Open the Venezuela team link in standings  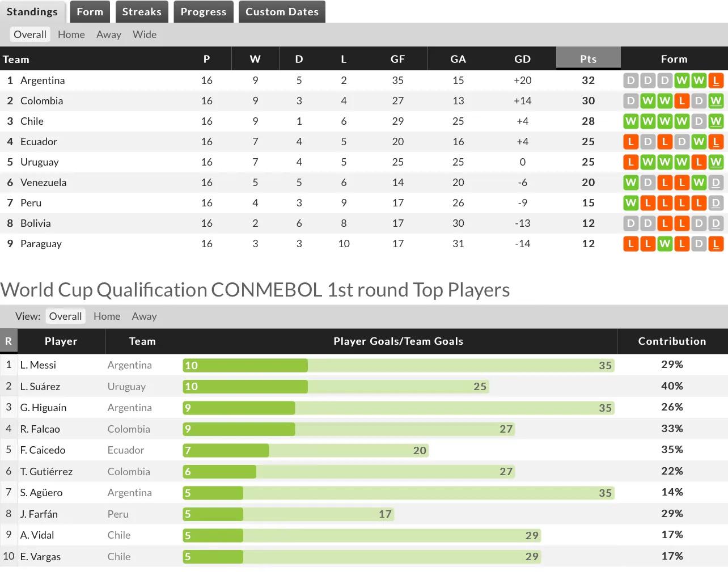click(43, 183)
